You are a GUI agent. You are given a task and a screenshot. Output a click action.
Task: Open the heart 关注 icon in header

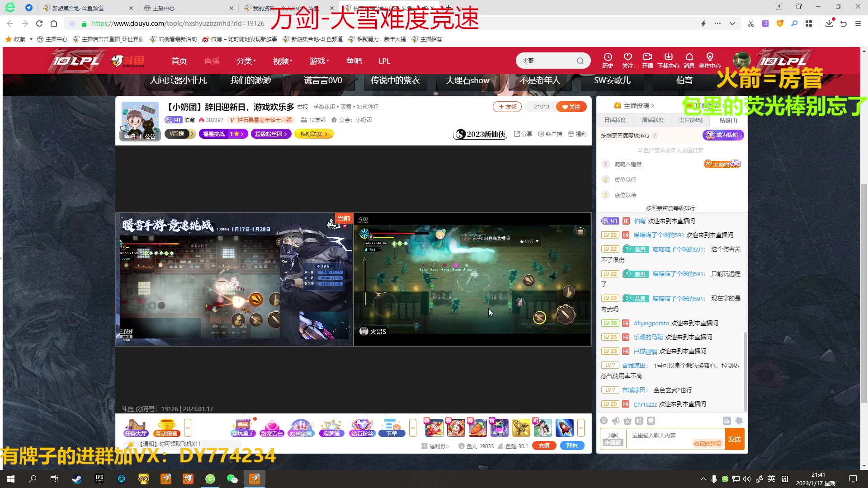627,61
